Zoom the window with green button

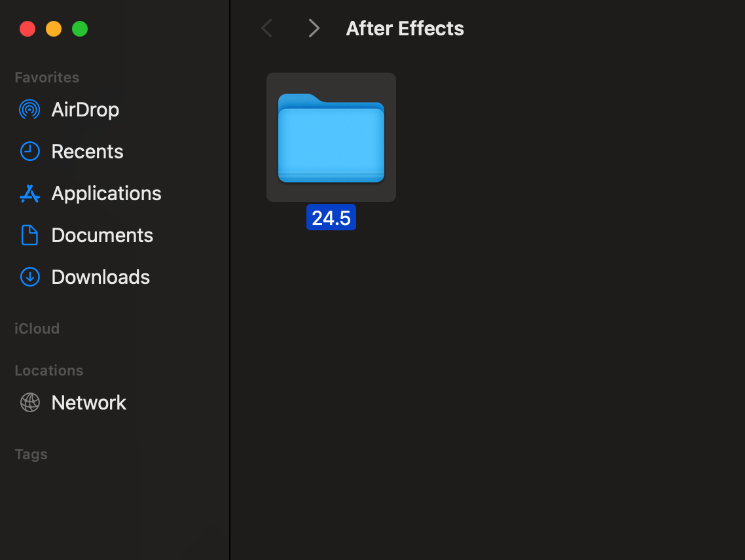click(x=80, y=29)
